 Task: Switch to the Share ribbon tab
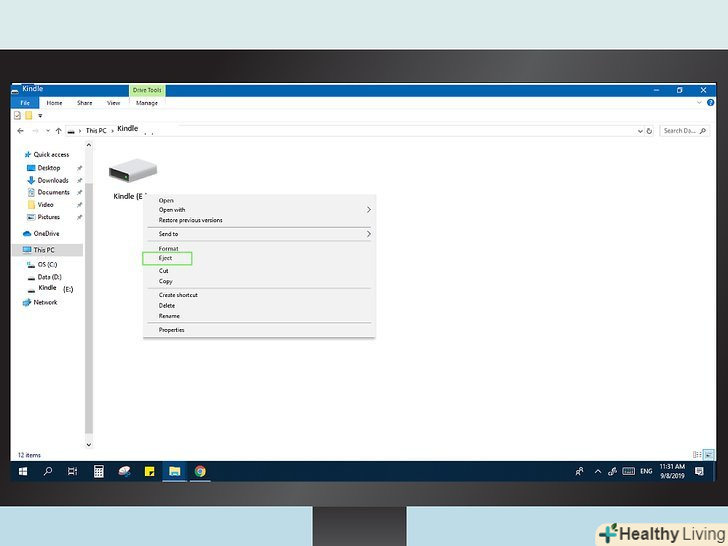point(84,103)
